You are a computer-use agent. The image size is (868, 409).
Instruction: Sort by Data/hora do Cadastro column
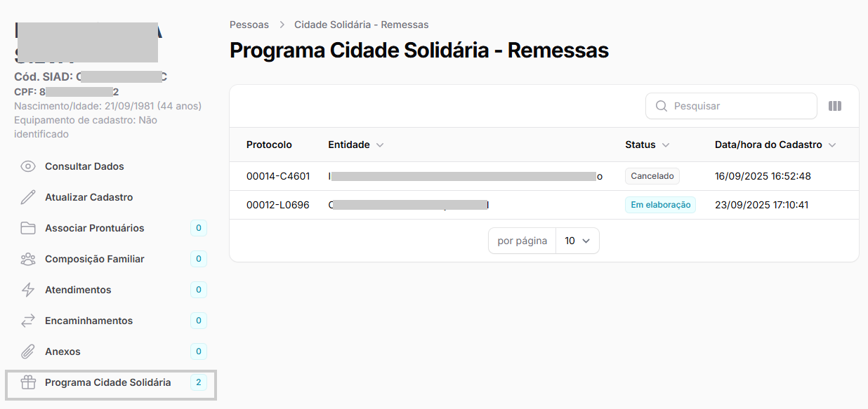[775, 145]
